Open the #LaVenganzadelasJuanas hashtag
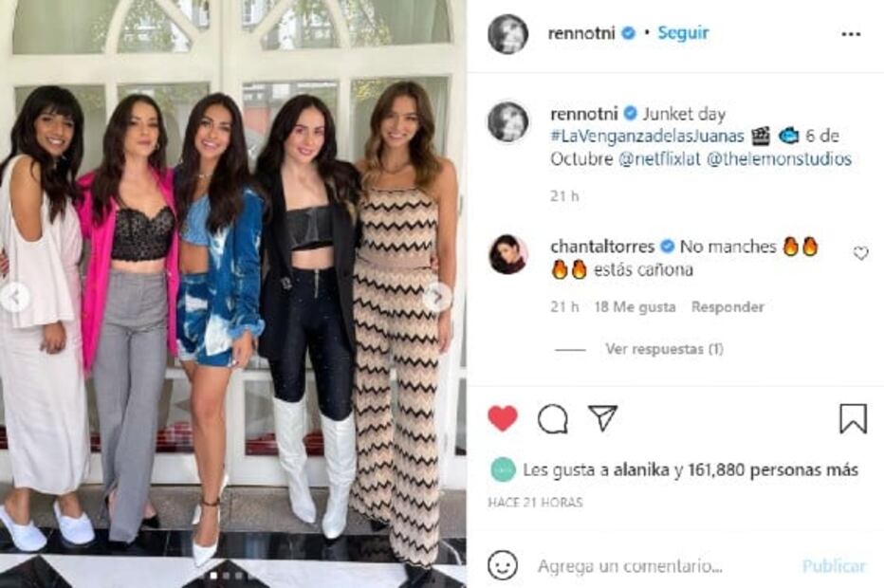The width and height of the screenshot is (884, 588). [647, 136]
